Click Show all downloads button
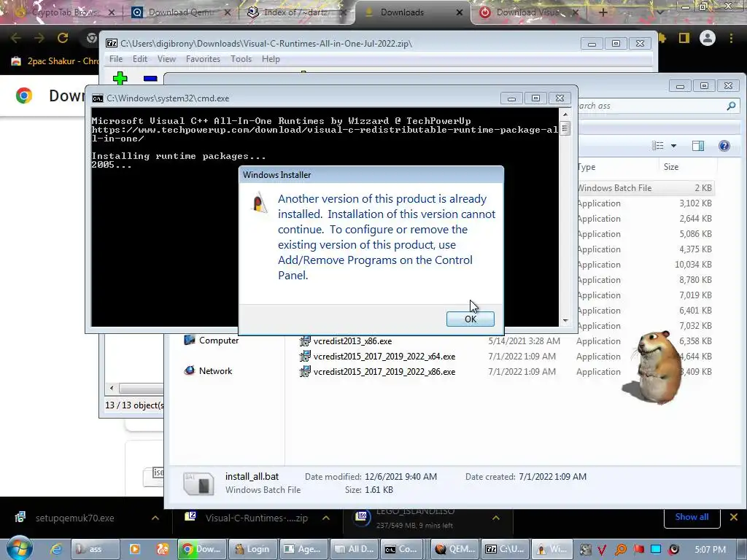Viewport: 747px width, 560px height. 692,517
